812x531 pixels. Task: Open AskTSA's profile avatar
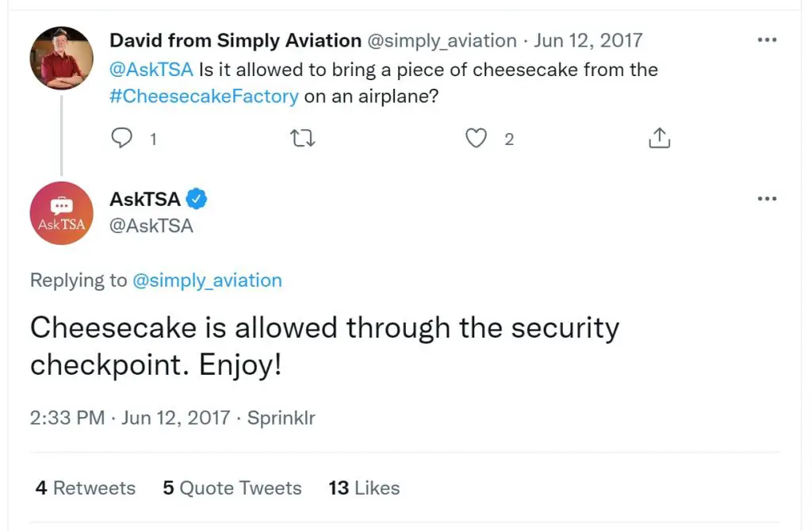pos(61,212)
